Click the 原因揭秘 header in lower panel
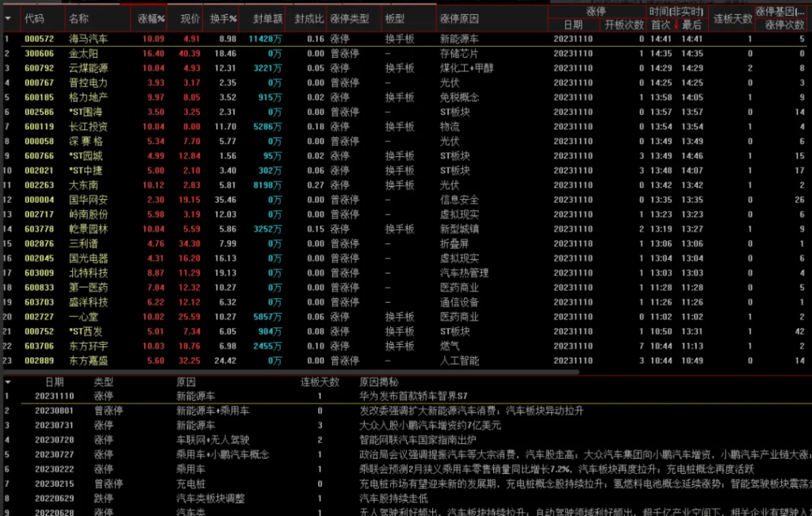The height and width of the screenshot is (516, 812). point(380,382)
